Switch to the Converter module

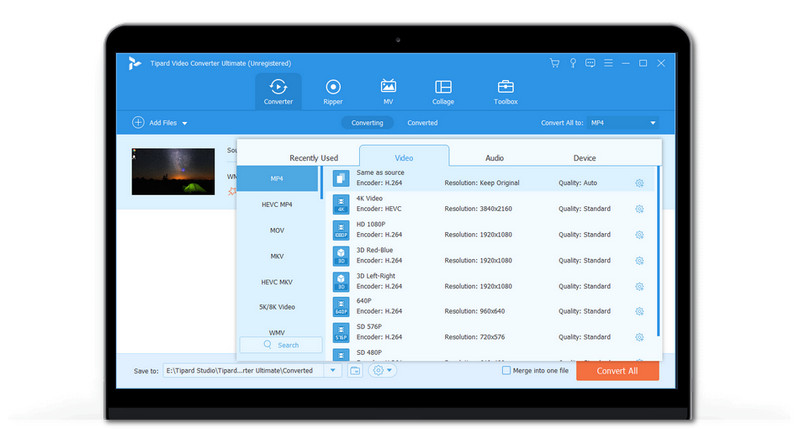pos(278,92)
